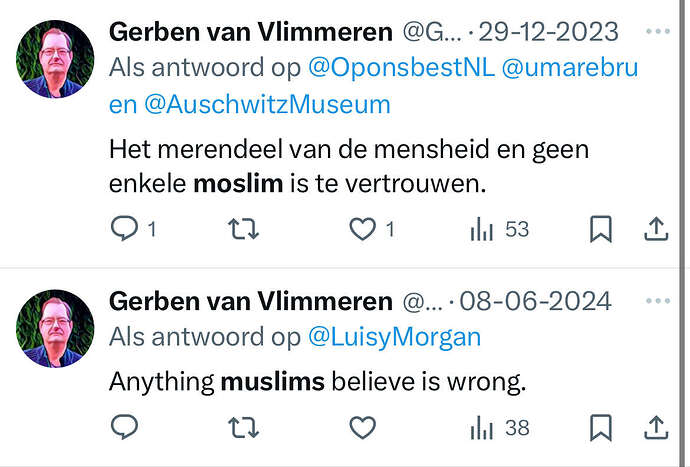Bookmark the 08-06-2024 tweet
690x467 pixels.
[601, 427]
